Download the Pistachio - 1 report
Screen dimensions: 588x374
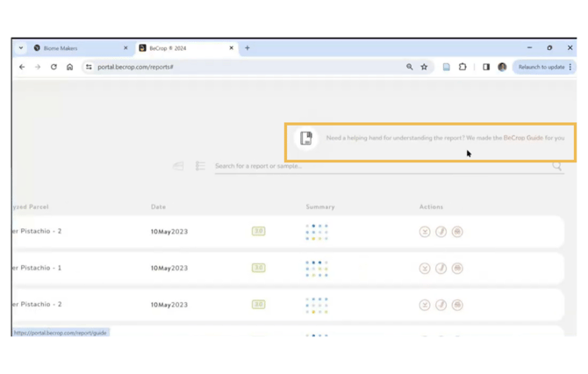pos(425,269)
